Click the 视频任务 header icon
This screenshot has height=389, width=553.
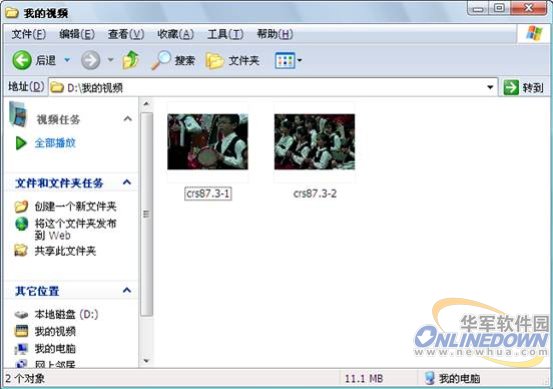(18, 114)
